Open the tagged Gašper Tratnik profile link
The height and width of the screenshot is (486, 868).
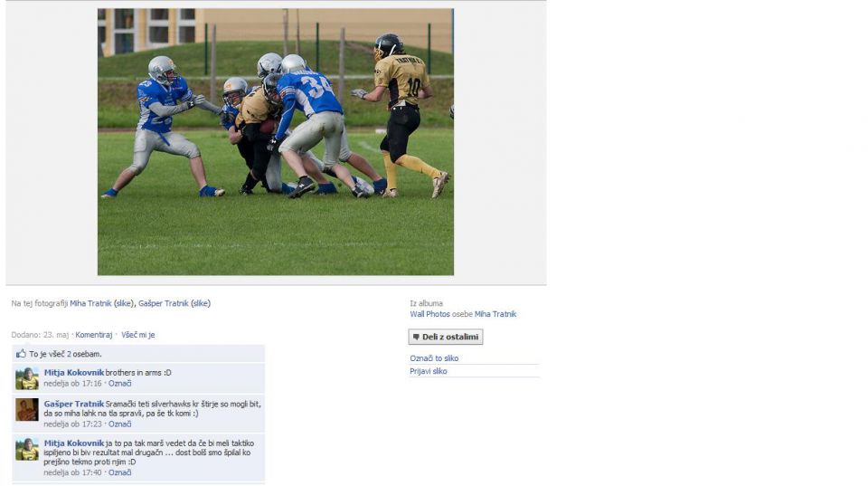click(x=164, y=304)
